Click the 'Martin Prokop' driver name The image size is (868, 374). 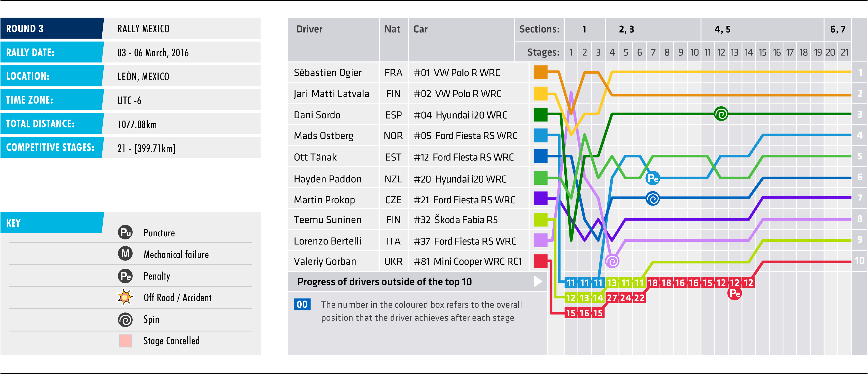[x=324, y=200]
